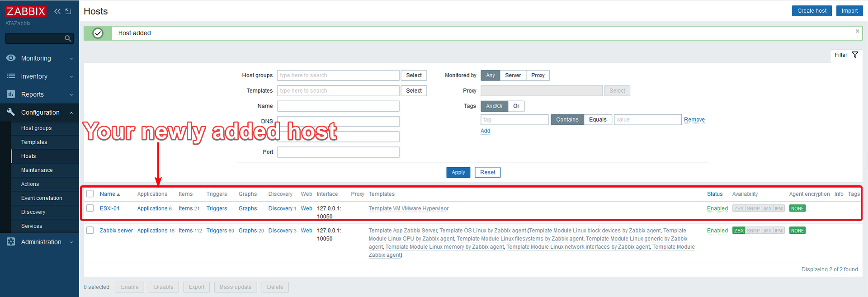Click ZBX availability badge for Zabbix server
868x297 pixels.
click(739, 231)
